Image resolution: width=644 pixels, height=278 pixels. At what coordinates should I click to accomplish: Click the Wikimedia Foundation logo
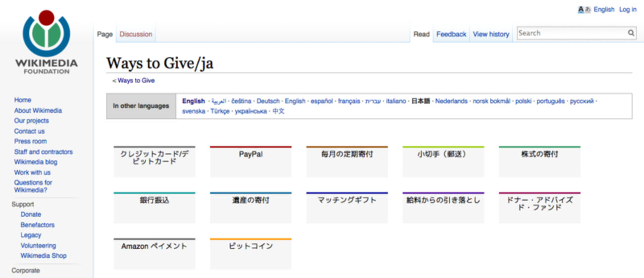click(x=47, y=42)
